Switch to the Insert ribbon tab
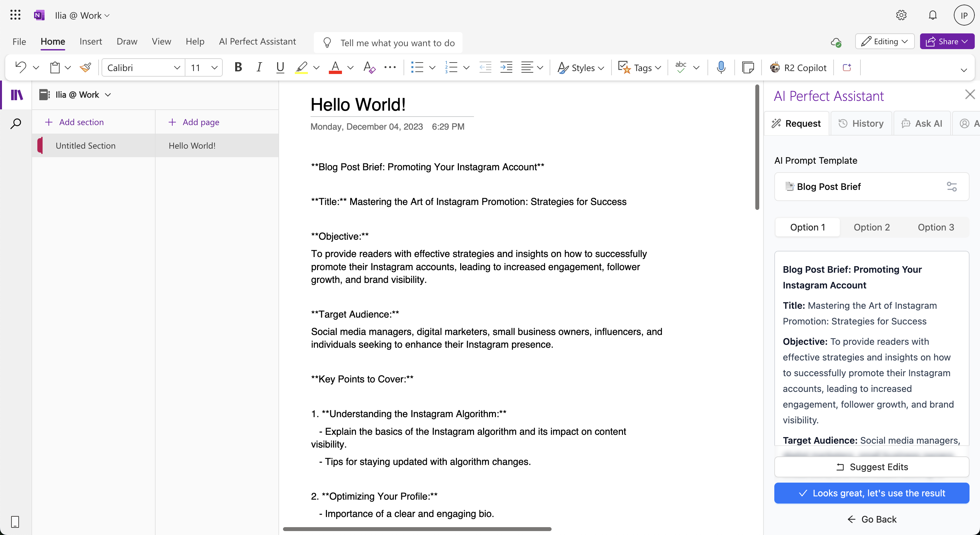This screenshot has width=980, height=535. [x=90, y=42]
